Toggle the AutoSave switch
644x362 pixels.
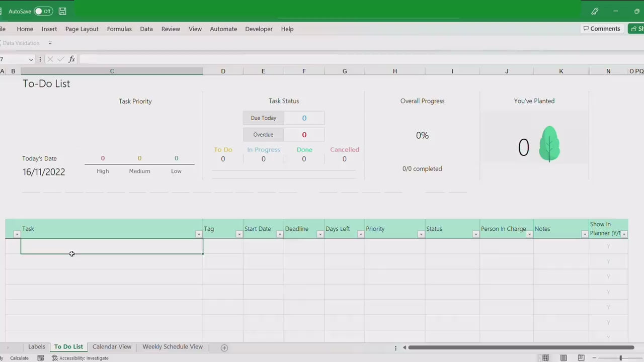click(x=43, y=11)
